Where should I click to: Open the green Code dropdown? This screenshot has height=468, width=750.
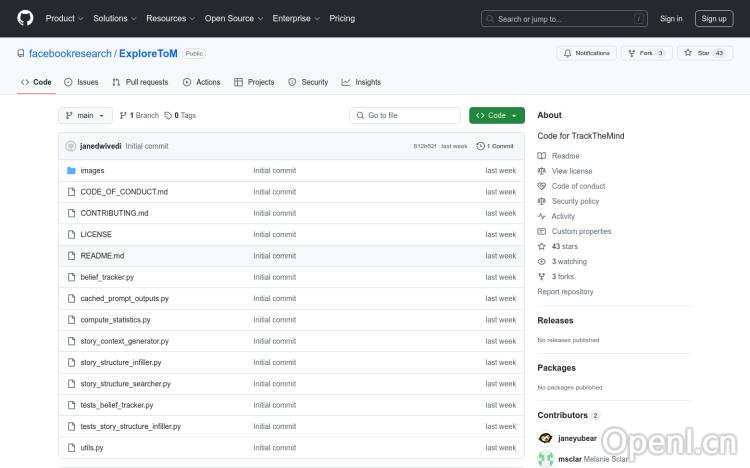[496, 115]
